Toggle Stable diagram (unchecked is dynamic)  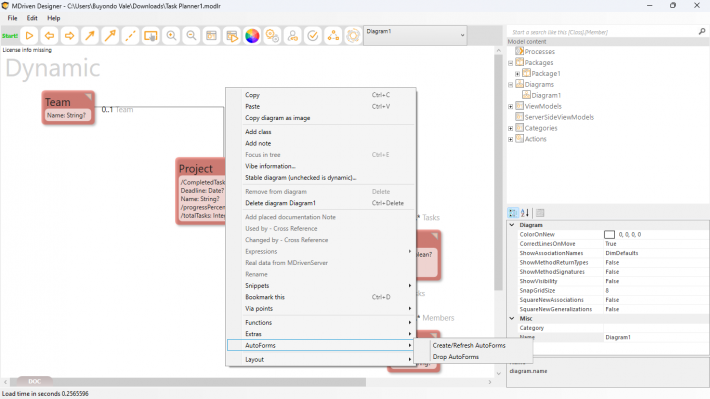(321, 178)
